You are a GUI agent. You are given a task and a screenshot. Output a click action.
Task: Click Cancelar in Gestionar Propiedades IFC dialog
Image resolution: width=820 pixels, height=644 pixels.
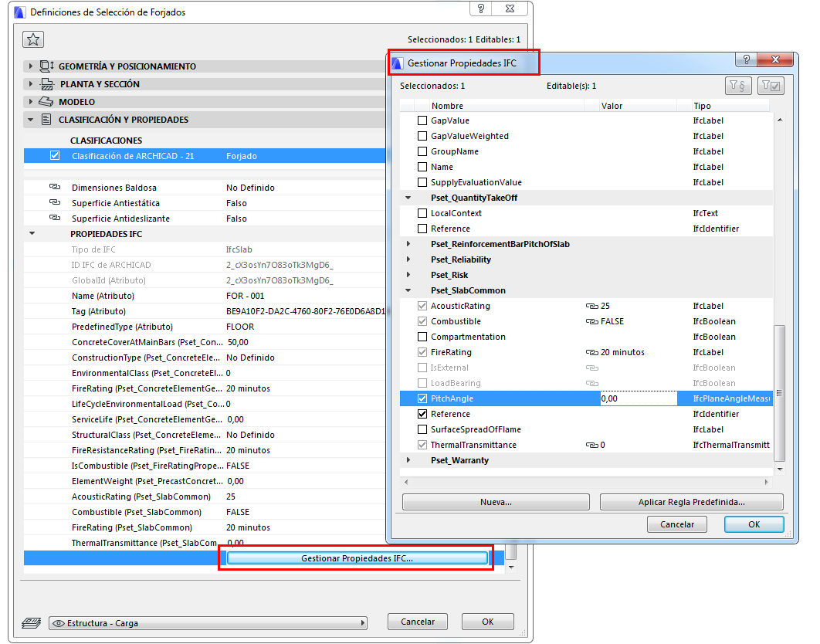click(x=676, y=524)
